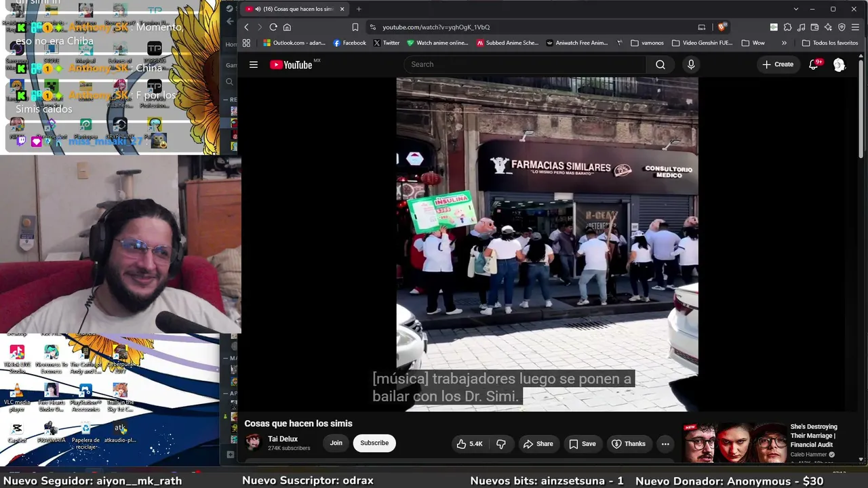Image resolution: width=868 pixels, height=488 pixels.
Task: Open YouTube notifications bell
Action: click(x=814, y=64)
